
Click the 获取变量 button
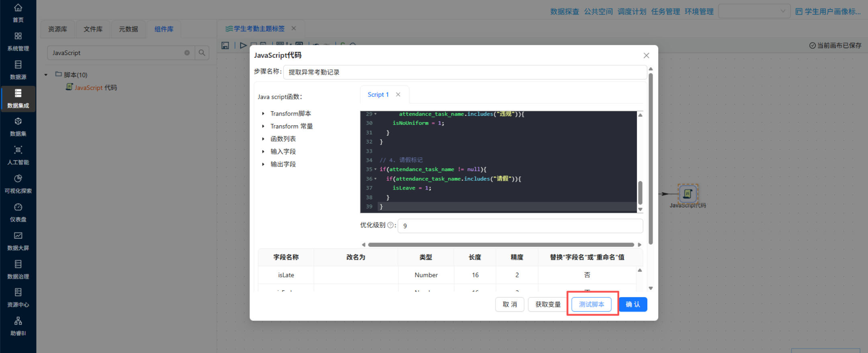[548, 304]
